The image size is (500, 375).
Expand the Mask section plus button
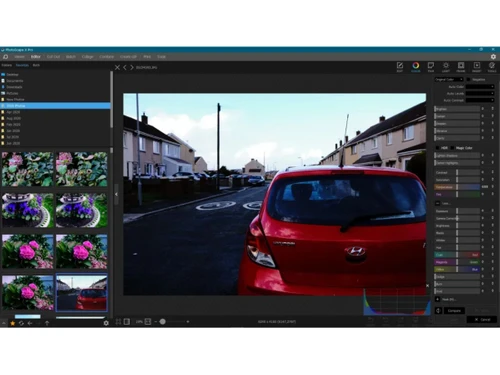pyautogui.click(x=438, y=299)
